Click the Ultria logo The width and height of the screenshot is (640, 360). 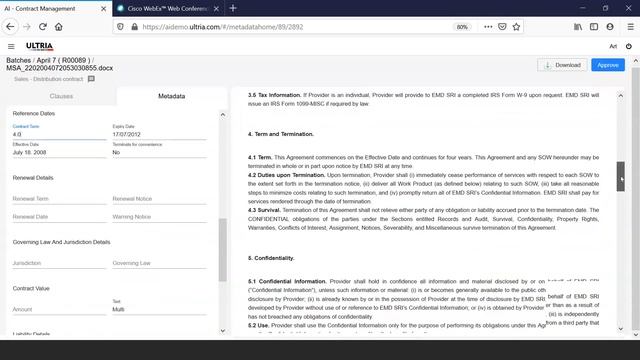[x=40, y=46]
